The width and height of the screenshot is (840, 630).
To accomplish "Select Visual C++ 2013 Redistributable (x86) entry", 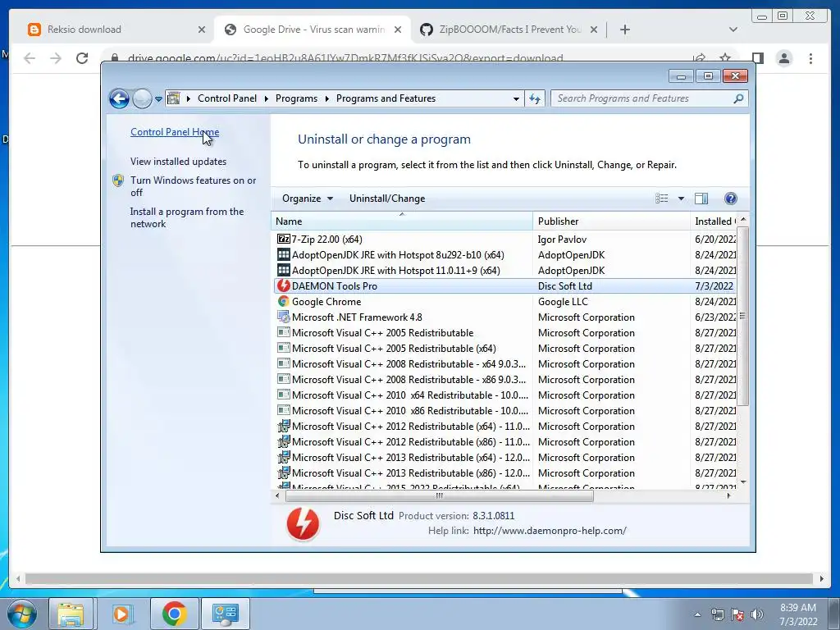I will 411,473.
